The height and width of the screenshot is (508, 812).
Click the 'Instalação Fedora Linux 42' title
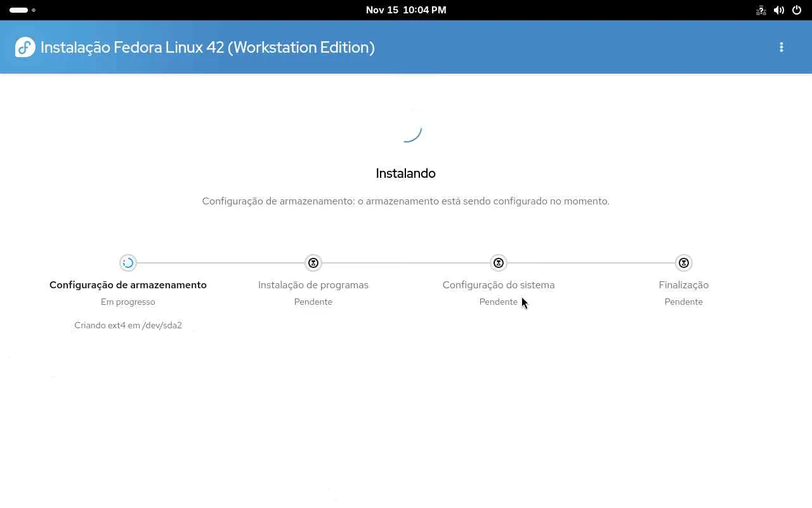tap(207, 48)
